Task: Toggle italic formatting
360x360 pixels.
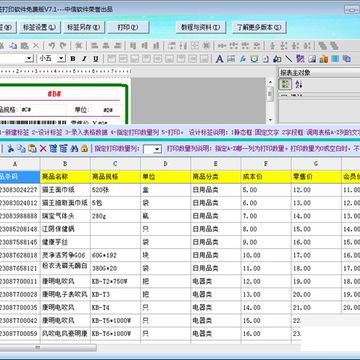Action: point(84,59)
